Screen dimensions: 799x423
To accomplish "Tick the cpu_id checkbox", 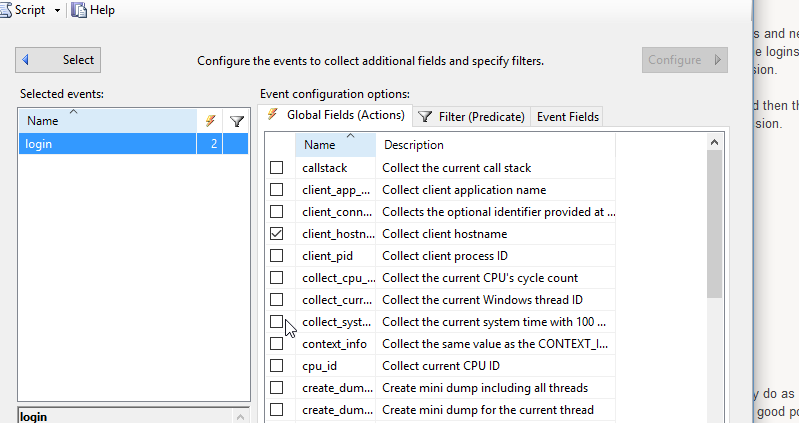I will coord(277,366).
